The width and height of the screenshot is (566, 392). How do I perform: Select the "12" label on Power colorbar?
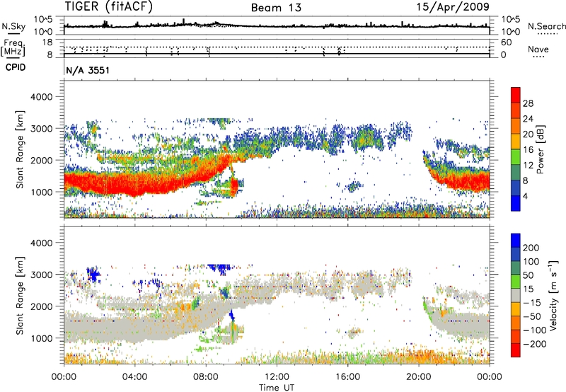[x=528, y=165]
